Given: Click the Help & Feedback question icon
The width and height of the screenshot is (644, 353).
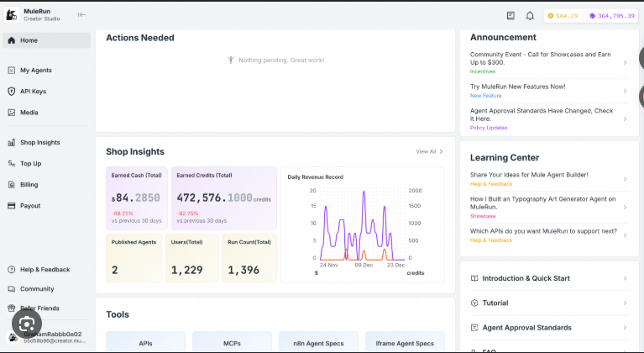Looking at the screenshot, I should (12, 270).
